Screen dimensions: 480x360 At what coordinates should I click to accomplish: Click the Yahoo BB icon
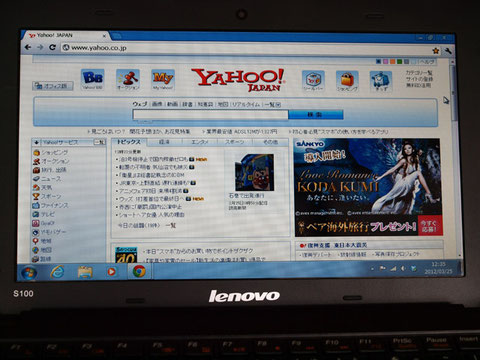coord(92,79)
